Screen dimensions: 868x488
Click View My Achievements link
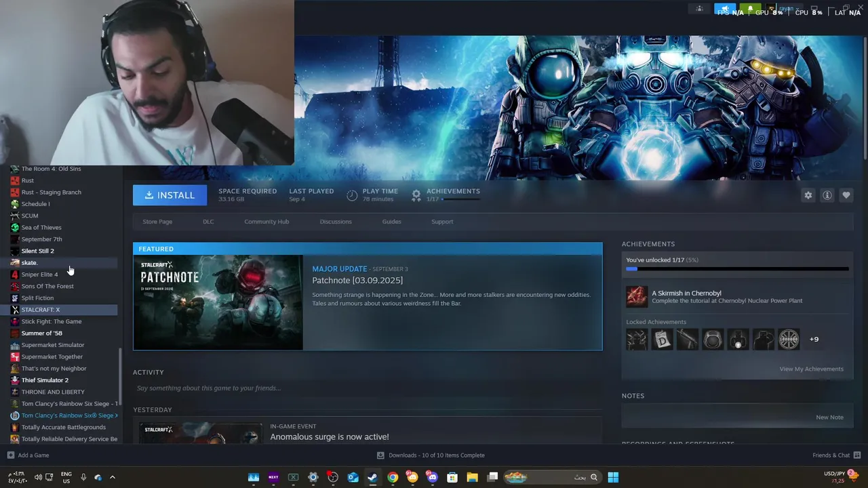(811, 369)
